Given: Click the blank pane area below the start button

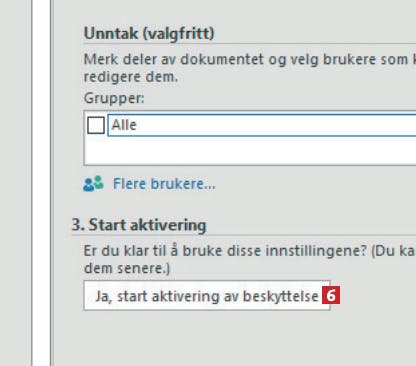Looking at the screenshot, I should (233, 338).
